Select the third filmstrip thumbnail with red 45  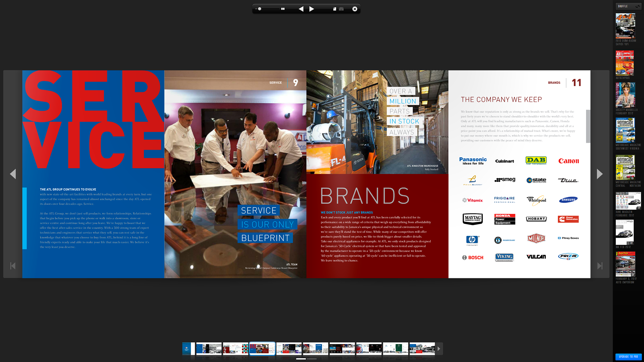pos(236,349)
